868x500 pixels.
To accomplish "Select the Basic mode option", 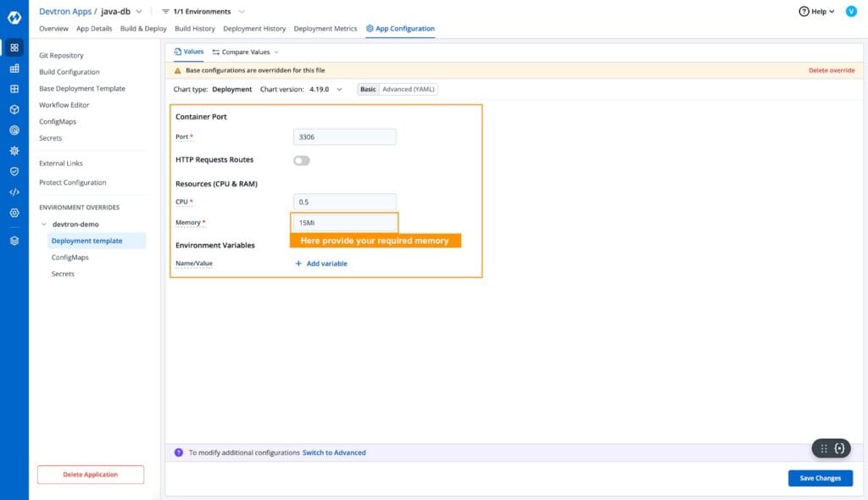I will click(x=367, y=88).
